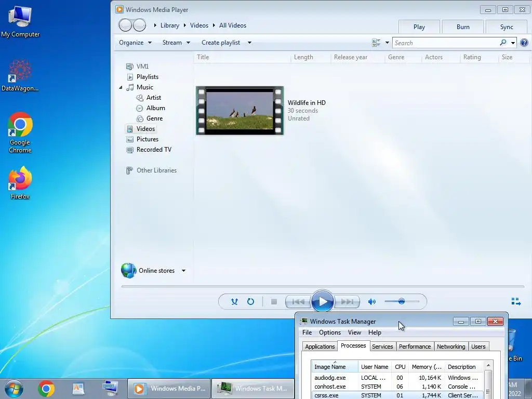Expand the Online stores dropdown arrow
Viewport: 532px width, 399px height.
(x=183, y=271)
